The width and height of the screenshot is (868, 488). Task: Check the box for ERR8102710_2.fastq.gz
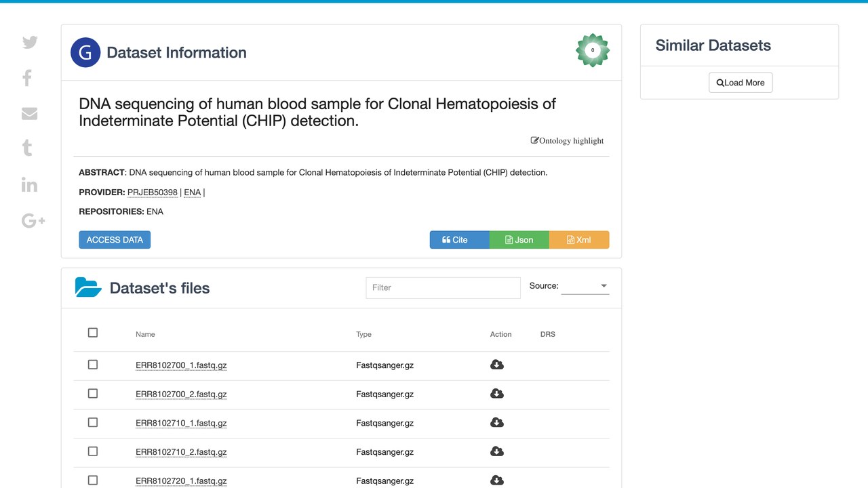click(93, 451)
